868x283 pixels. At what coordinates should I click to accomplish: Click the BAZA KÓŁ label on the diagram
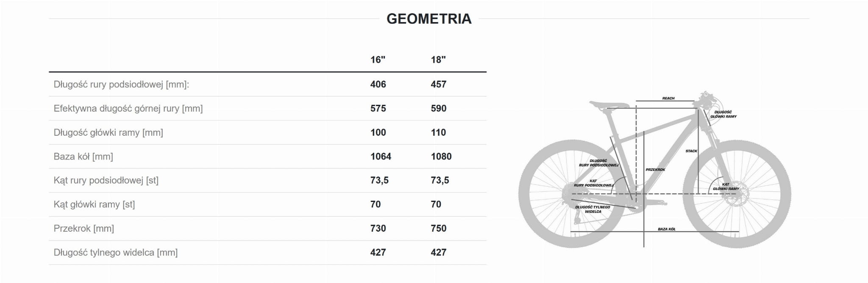[667, 229]
